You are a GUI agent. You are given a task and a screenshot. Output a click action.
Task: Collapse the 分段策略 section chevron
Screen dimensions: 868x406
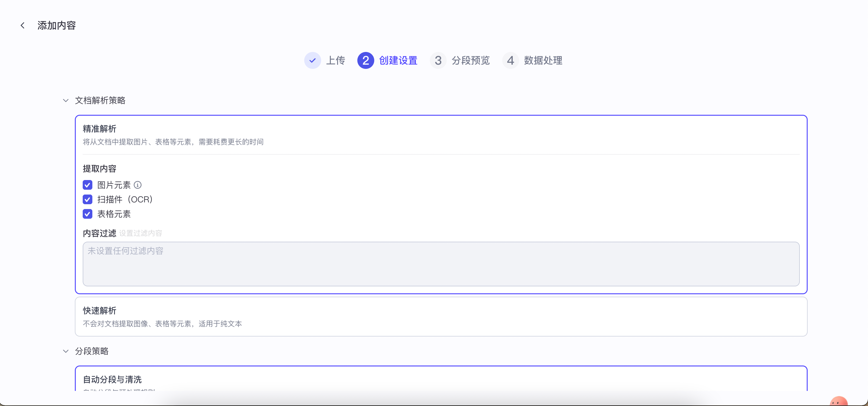pyautogui.click(x=66, y=351)
